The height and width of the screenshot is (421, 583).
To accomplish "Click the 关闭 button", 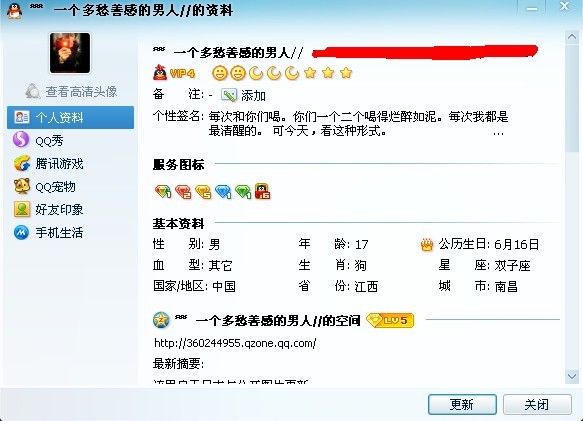I will [537, 404].
